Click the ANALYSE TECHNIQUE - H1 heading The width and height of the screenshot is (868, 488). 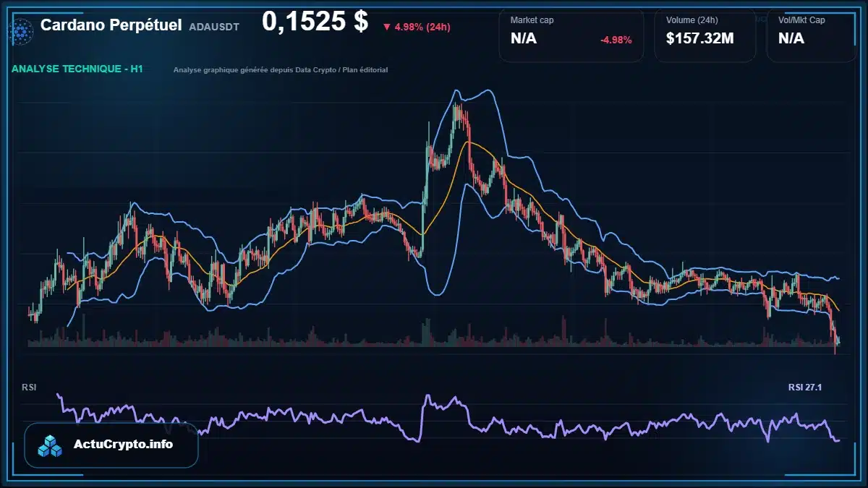point(77,69)
